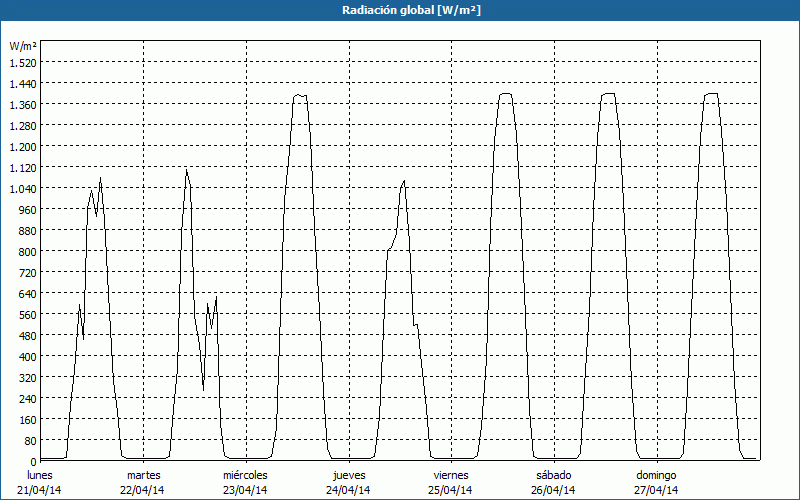Click the 1.520 value on the y-axis
800x500 pixels.
(22, 62)
